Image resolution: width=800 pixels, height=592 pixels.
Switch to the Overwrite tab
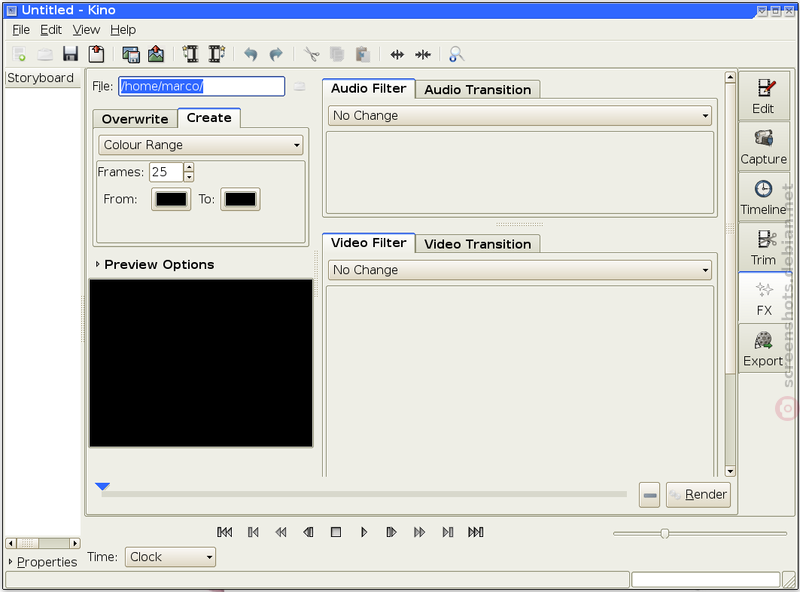135,119
